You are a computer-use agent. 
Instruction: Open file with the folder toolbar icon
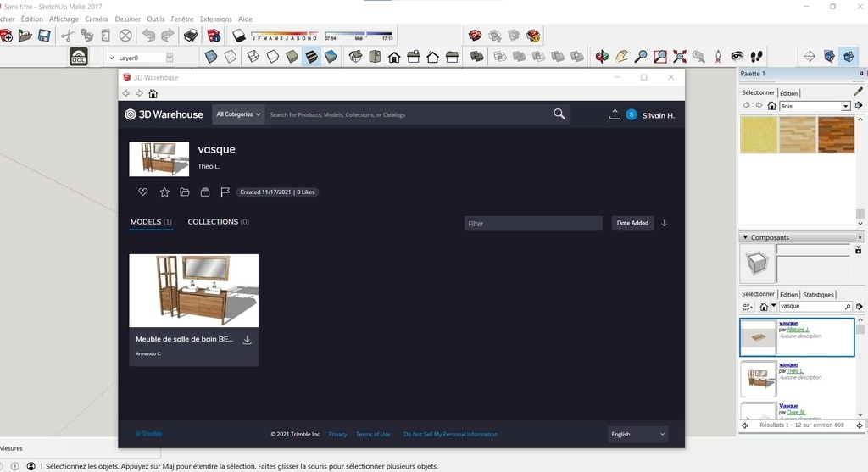click(25, 36)
